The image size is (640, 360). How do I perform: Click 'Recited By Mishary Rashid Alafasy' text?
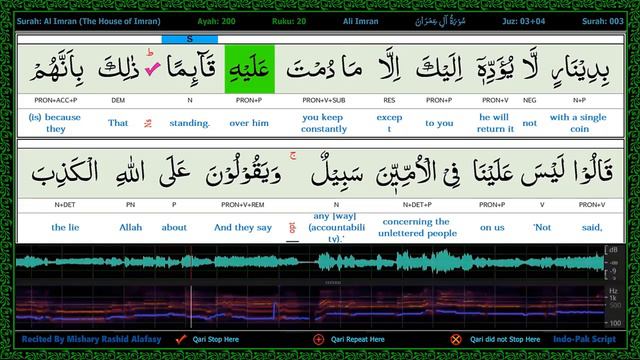(x=91, y=339)
